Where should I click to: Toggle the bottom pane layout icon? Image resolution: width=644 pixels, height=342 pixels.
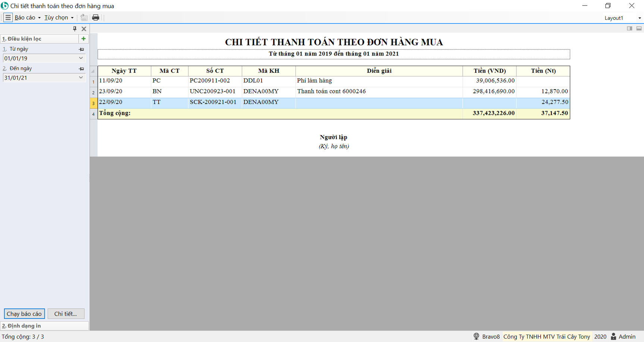tap(639, 29)
